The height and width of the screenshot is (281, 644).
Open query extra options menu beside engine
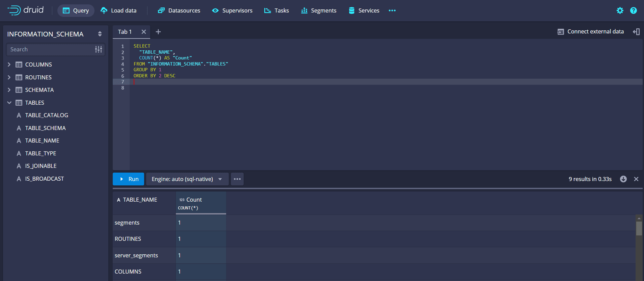click(237, 179)
